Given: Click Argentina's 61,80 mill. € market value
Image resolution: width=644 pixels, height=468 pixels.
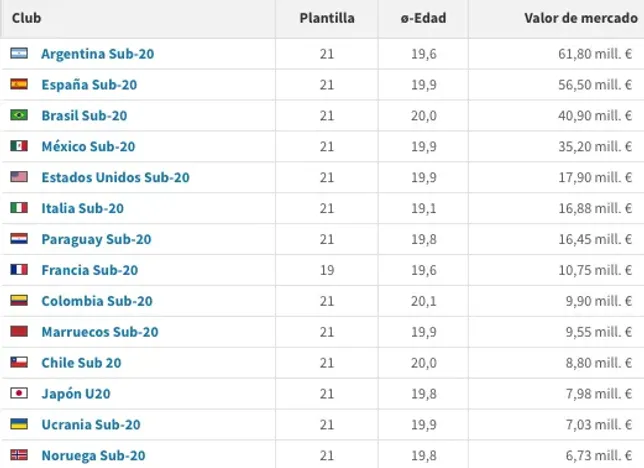Looking at the screenshot, I should [x=592, y=54].
